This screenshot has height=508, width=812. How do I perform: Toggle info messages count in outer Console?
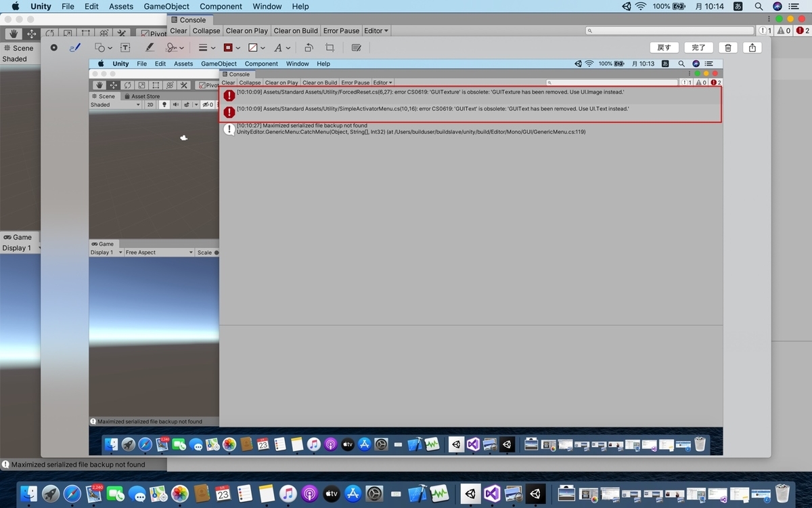tap(766, 30)
